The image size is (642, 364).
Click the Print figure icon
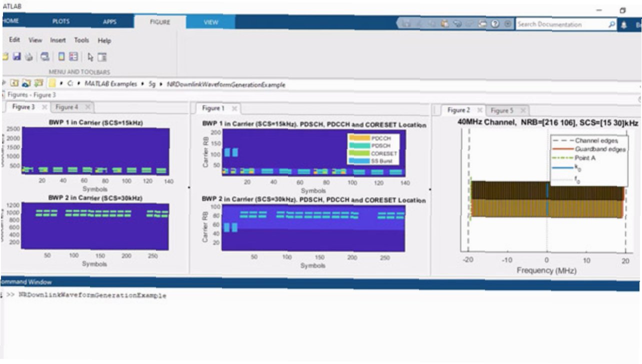(28, 56)
